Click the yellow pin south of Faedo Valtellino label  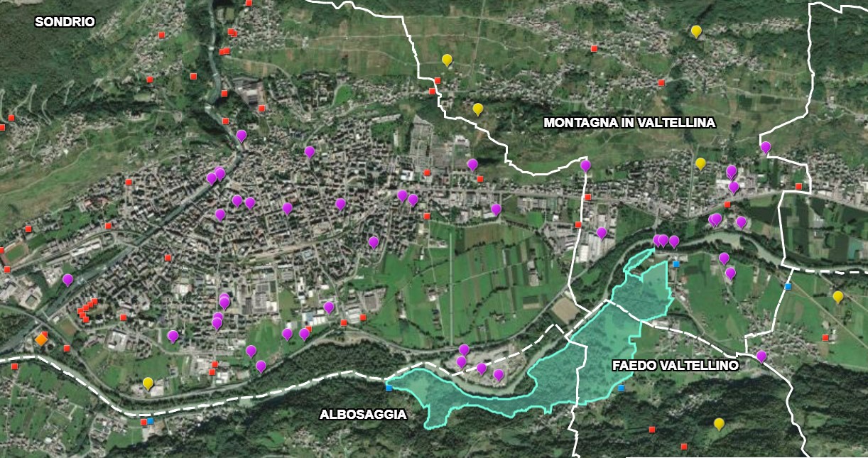719,423
